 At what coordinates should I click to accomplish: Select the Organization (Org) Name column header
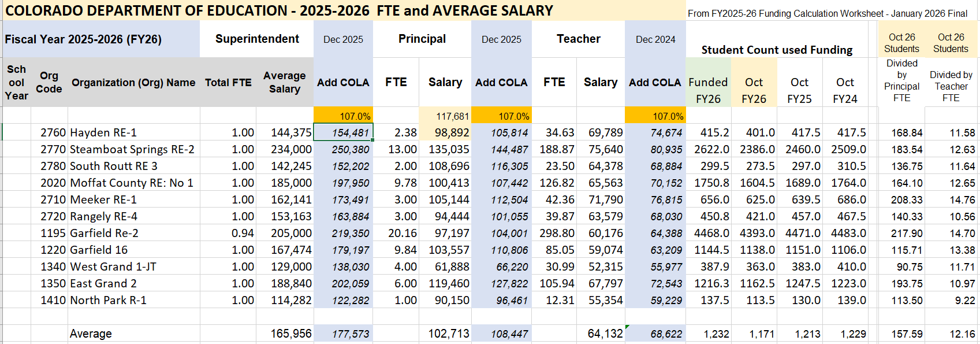(x=133, y=83)
